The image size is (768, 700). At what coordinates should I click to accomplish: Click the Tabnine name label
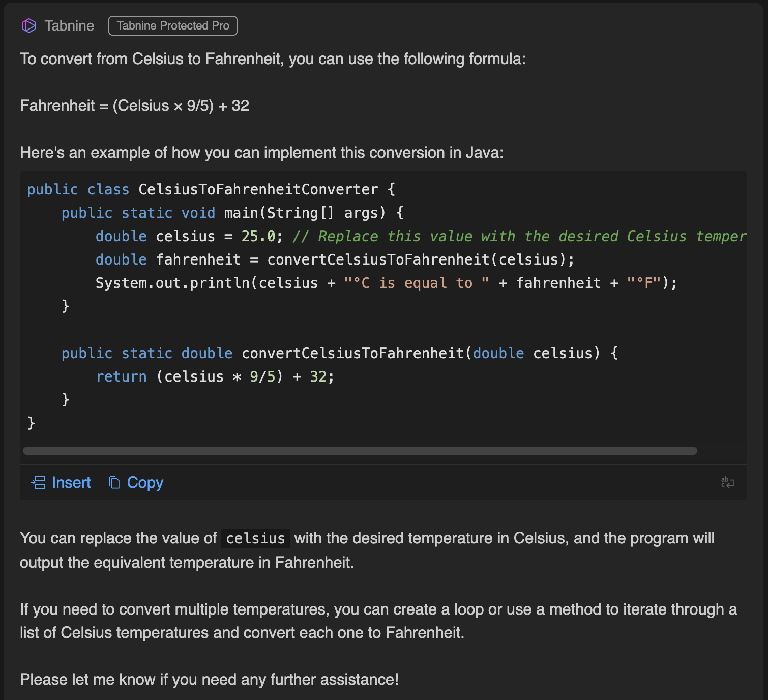coord(69,26)
